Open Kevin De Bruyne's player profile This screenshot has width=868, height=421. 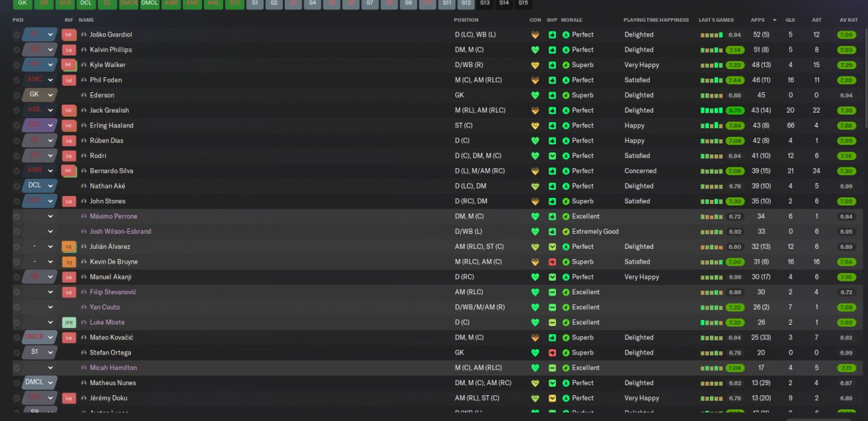pos(114,262)
